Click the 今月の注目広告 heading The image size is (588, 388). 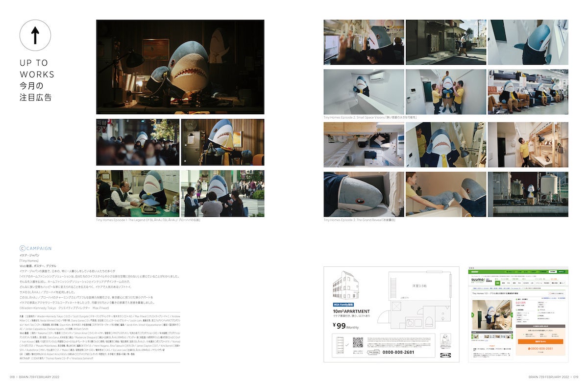pyautogui.click(x=35, y=91)
